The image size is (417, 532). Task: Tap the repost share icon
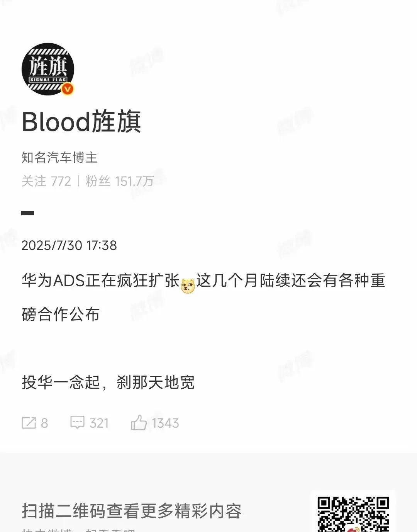[29, 423]
